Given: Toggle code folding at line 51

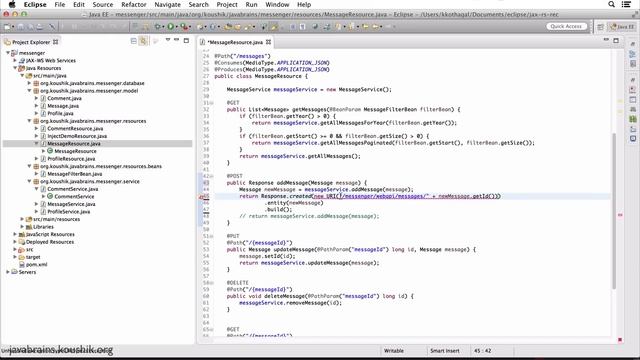Looking at the screenshot, I should pos(211,236).
